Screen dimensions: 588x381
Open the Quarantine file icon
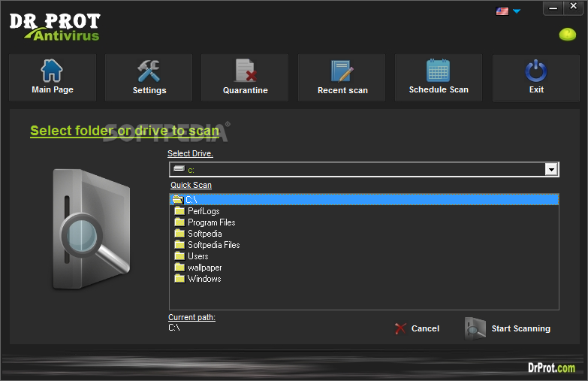[246, 70]
